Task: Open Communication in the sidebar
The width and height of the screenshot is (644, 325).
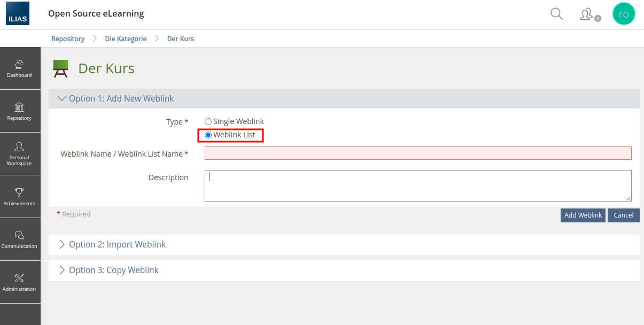Action: click(19, 239)
